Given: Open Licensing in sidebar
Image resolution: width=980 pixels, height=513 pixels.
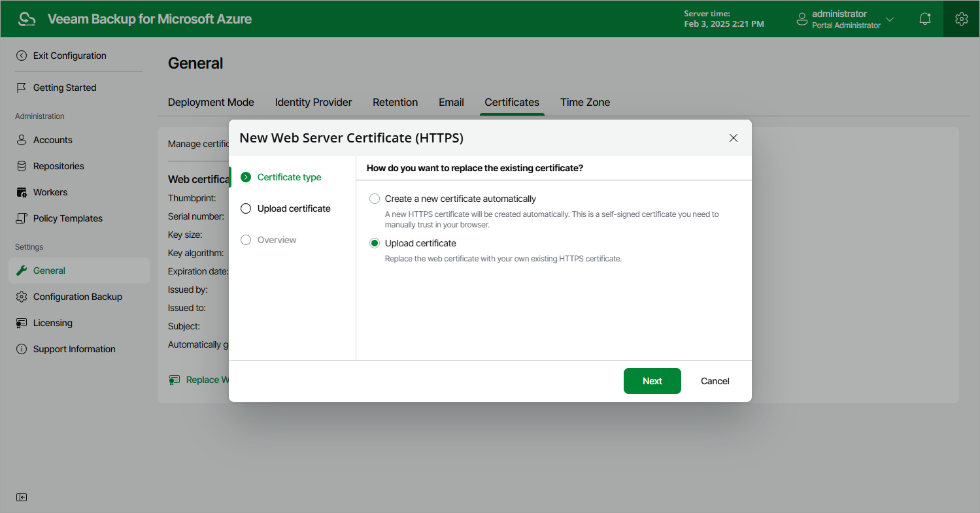Looking at the screenshot, I should point(53,323).
